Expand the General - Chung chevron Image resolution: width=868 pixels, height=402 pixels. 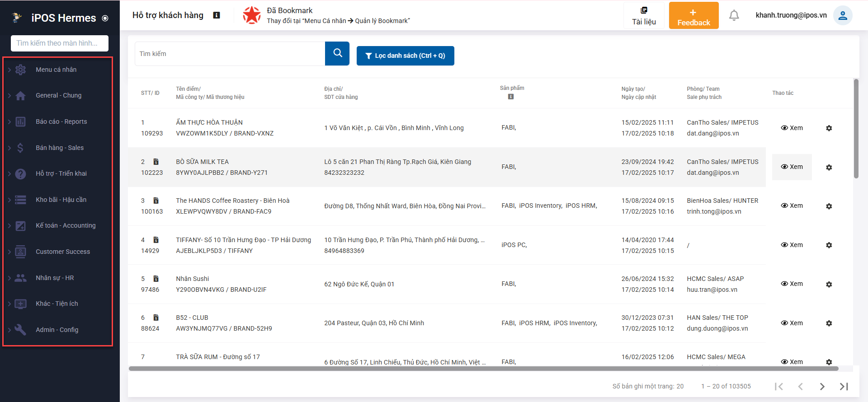[x=9, y=96]
